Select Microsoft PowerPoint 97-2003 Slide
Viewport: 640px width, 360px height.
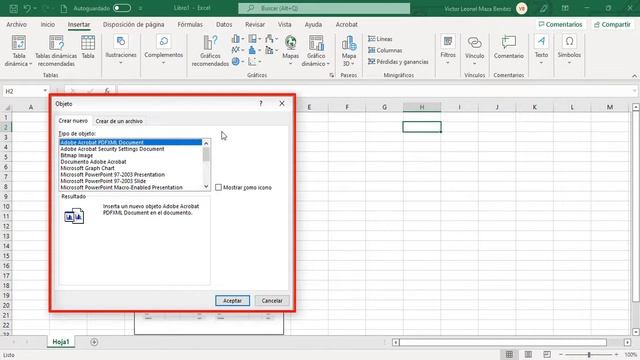(x=103, y=181)
